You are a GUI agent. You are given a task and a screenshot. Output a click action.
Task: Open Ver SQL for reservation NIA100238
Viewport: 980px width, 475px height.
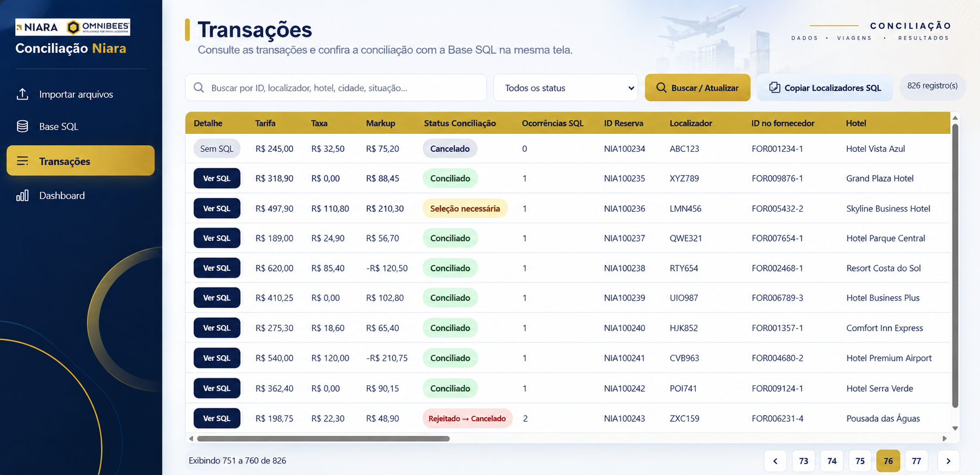point(216,268)
